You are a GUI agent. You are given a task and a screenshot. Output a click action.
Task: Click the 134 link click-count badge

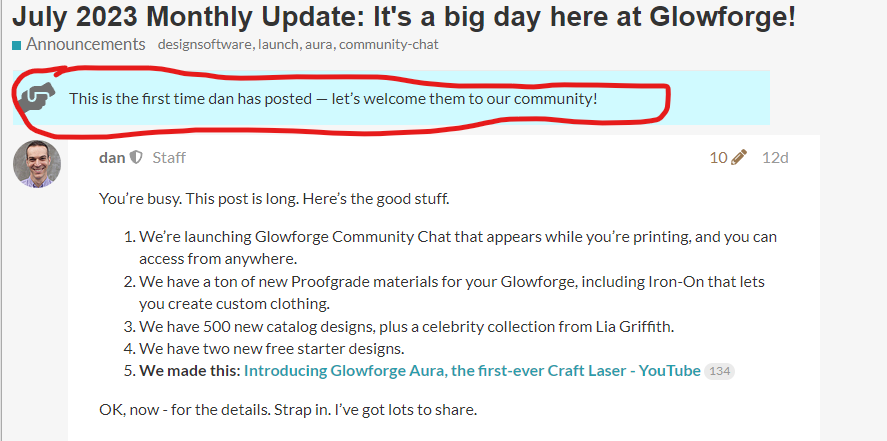720,371
